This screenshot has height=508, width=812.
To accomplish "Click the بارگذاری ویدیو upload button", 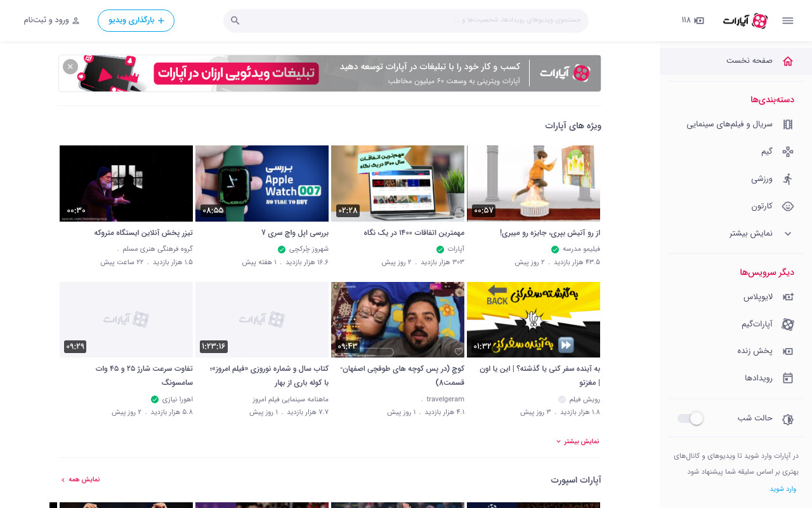I will coord(136,20).
